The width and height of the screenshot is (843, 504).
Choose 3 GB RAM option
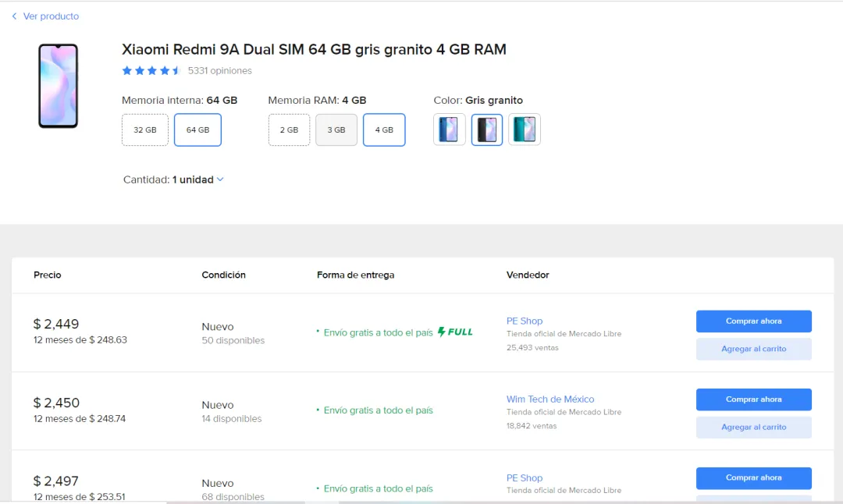click(336, 130)
